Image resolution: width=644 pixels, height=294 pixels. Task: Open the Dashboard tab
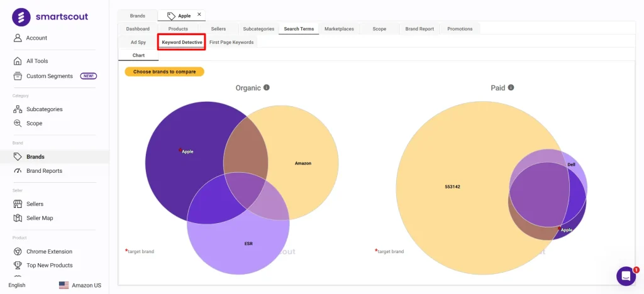(138, 29)
